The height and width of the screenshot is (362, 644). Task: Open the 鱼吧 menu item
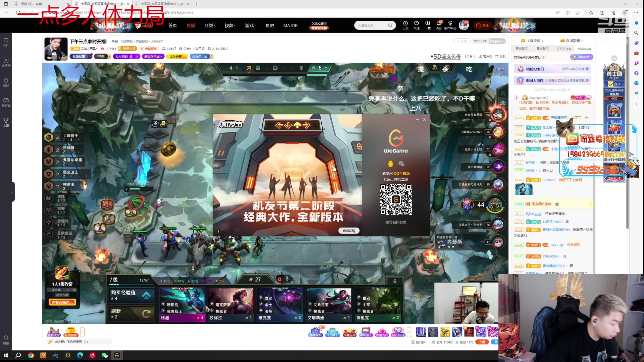(x=270, y=25)
